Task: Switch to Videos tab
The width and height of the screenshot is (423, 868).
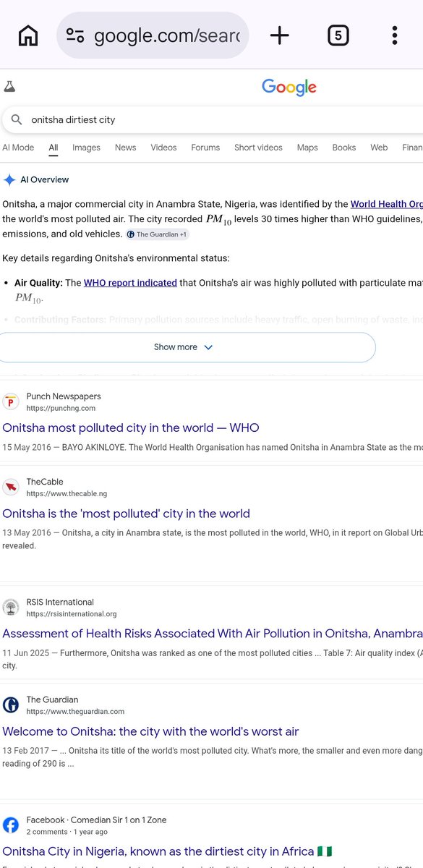Action: pos(163,148)
